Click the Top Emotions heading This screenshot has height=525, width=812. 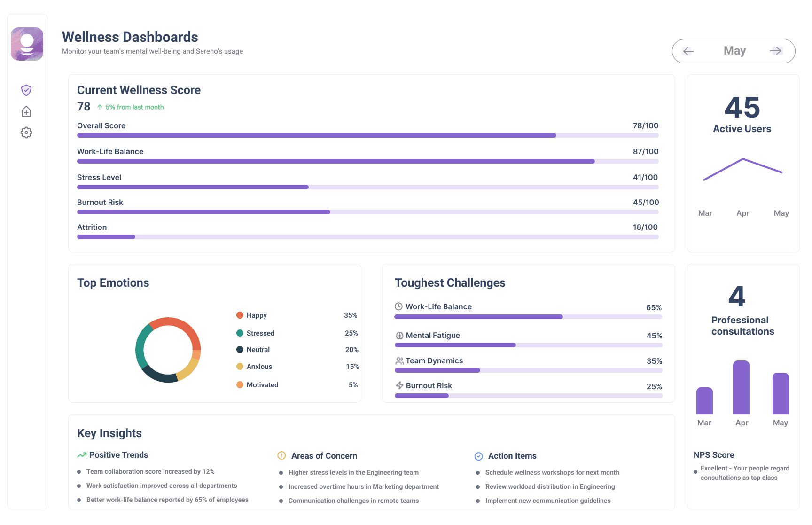pyautogui.click(x=113, y=283)
